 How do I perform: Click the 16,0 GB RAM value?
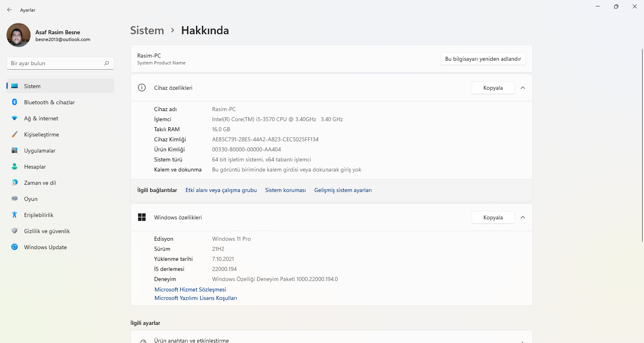221,129
